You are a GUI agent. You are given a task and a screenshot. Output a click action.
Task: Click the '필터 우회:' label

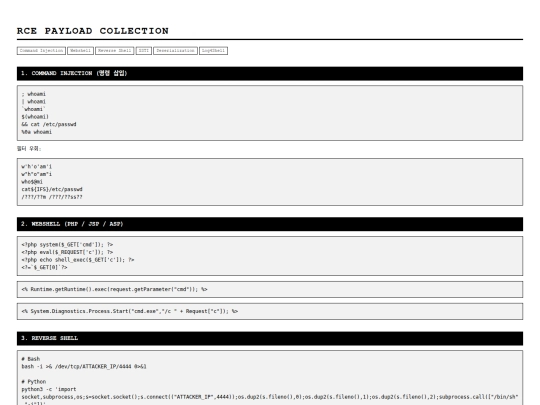coord(29,148)
